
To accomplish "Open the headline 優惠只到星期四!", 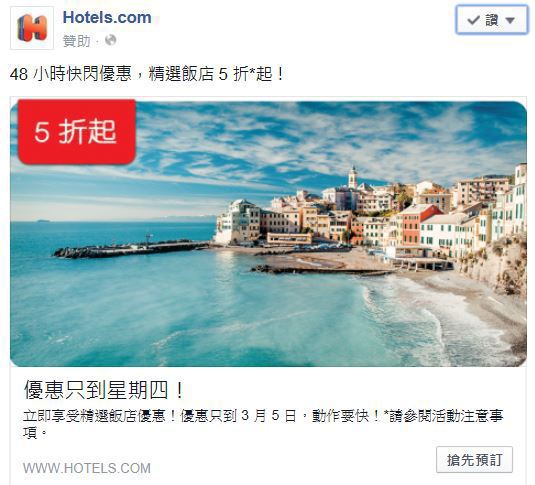I will pos(104,390).
